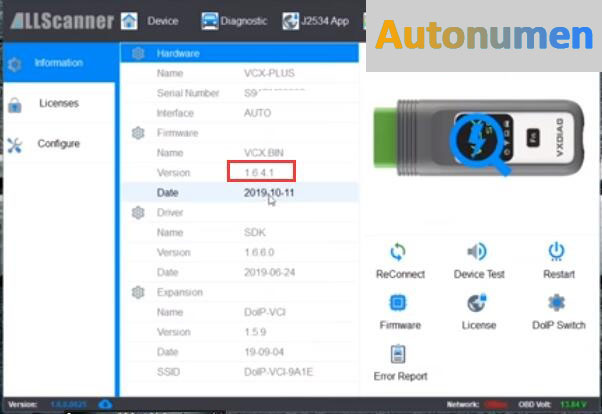Select the hardware name value VCX-PLUS
This screenshot has height=414, width=602.
point(270,73)
